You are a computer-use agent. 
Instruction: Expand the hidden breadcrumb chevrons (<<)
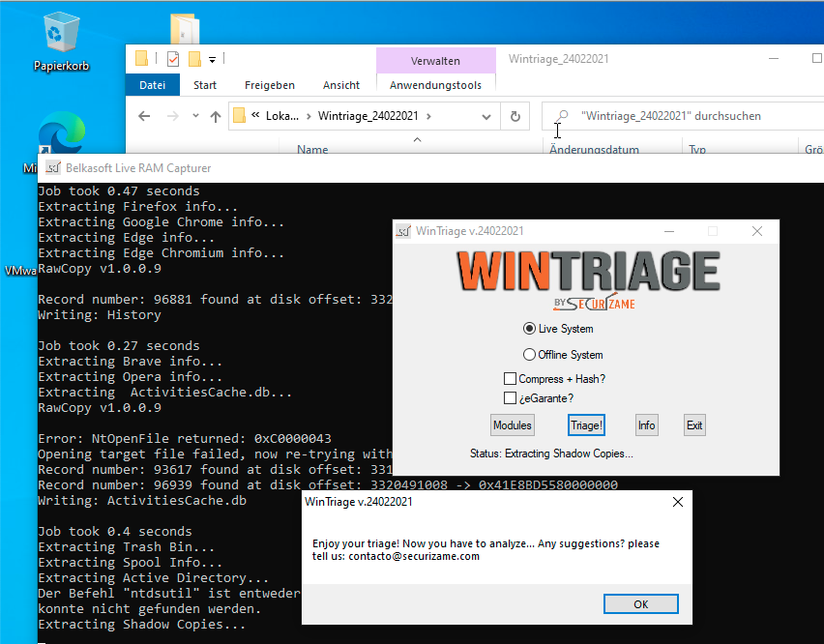[x=255, y=115]
